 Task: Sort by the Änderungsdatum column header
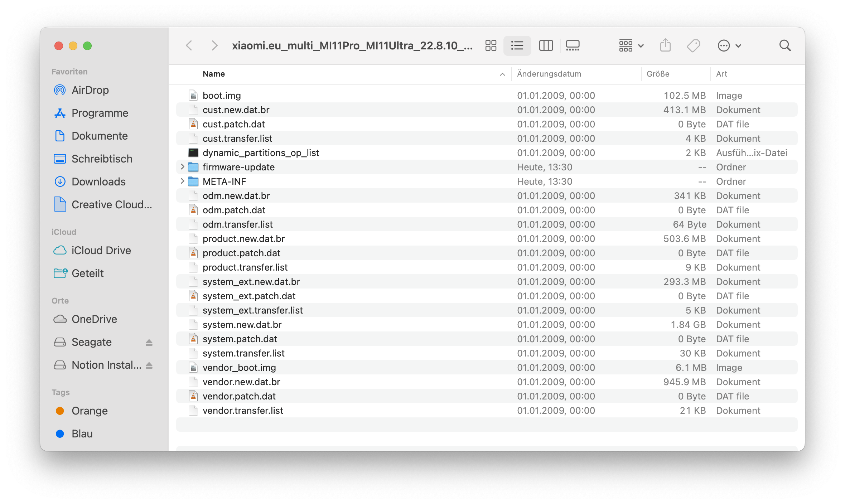click(549, 74)
